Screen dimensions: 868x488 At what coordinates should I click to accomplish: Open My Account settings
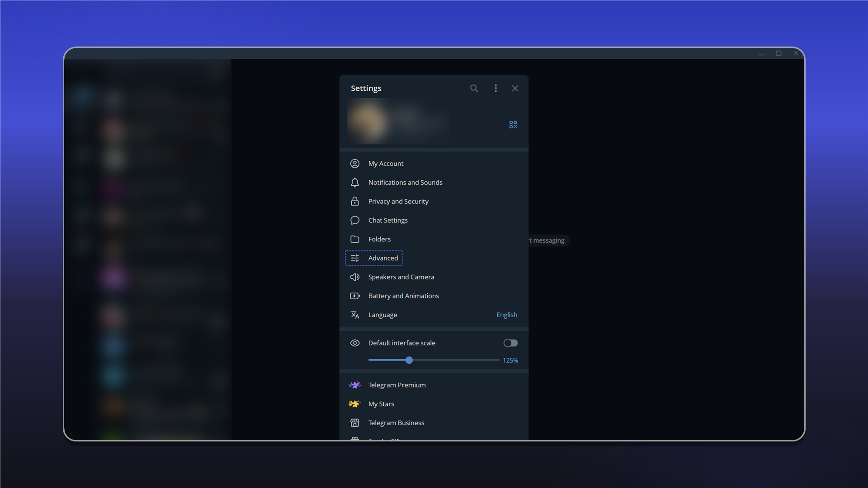coord(434,164)
